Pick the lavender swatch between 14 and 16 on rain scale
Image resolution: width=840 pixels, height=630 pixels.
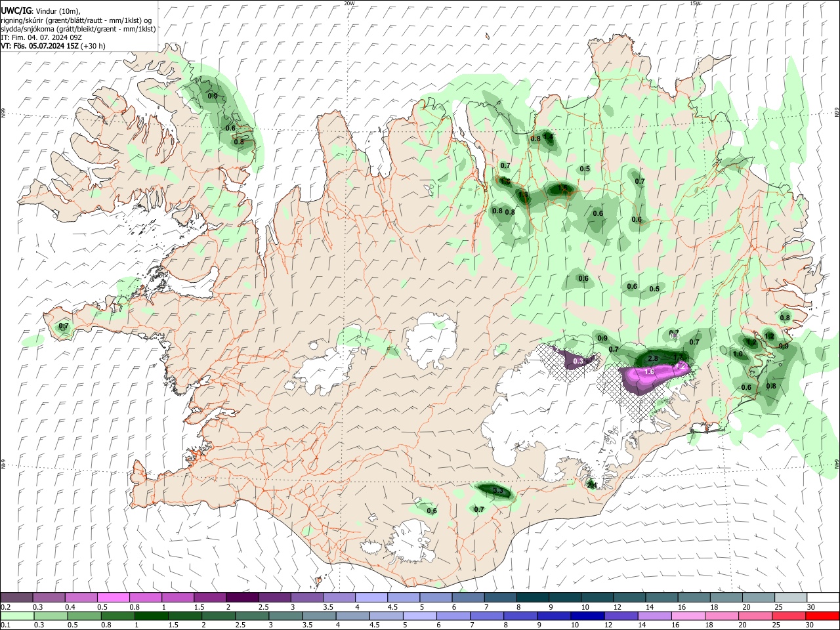pyautogui.click(x=654, y=616)
